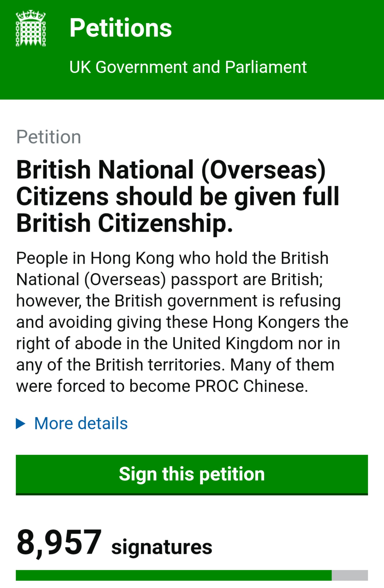
Task: Click the heading line Citizens should be given full
Action: coord(178,197)
